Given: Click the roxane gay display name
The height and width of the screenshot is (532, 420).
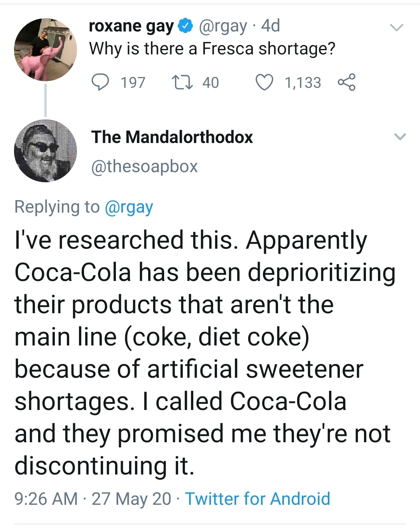Looking at the screenshot, I should (131, 26).
